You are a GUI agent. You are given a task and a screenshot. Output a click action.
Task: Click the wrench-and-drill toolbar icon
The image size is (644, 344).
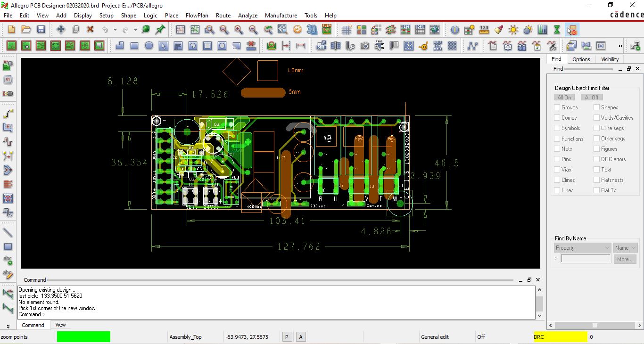pyautogui.click(x=350, y=46)
